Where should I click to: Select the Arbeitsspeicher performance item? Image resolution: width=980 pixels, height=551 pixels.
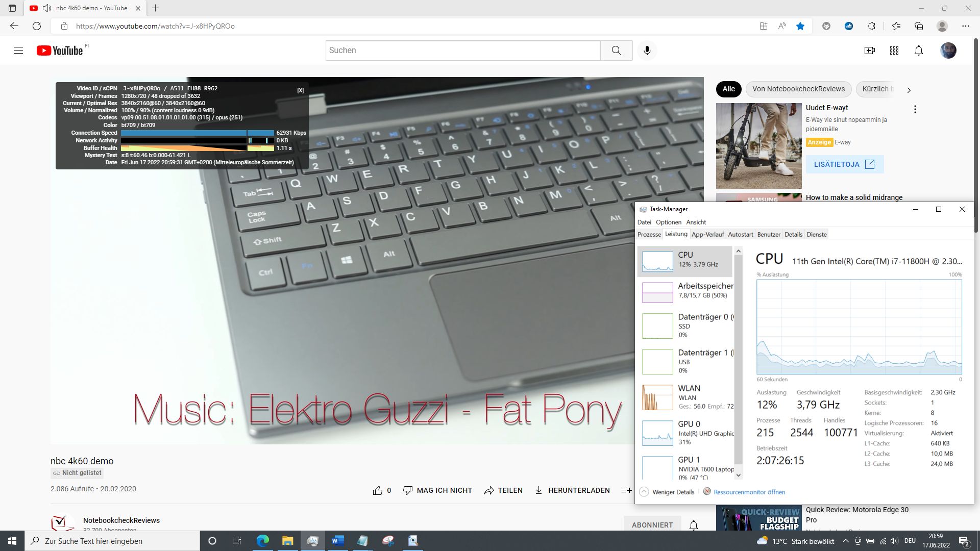tap(685, 292)
